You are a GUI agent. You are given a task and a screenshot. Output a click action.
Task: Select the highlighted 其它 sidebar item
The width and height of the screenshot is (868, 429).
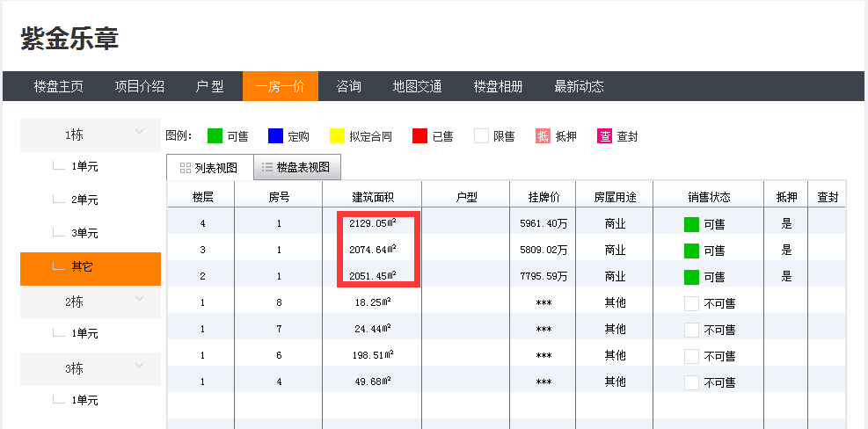coord(83,266)
